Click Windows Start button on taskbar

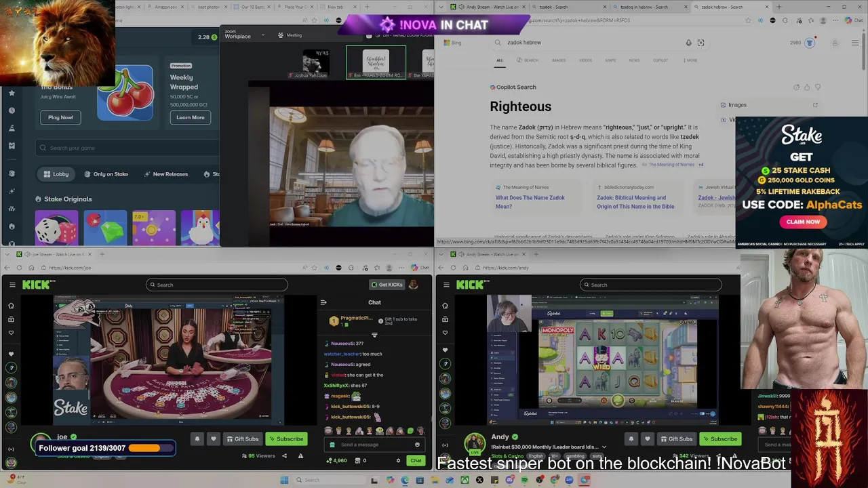coord(284,480)
